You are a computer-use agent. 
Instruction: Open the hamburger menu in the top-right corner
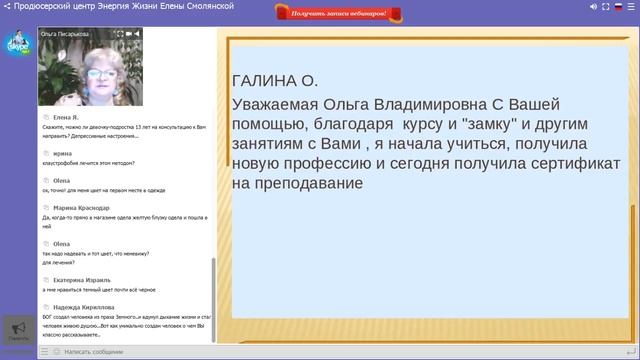tap(631, 7)
